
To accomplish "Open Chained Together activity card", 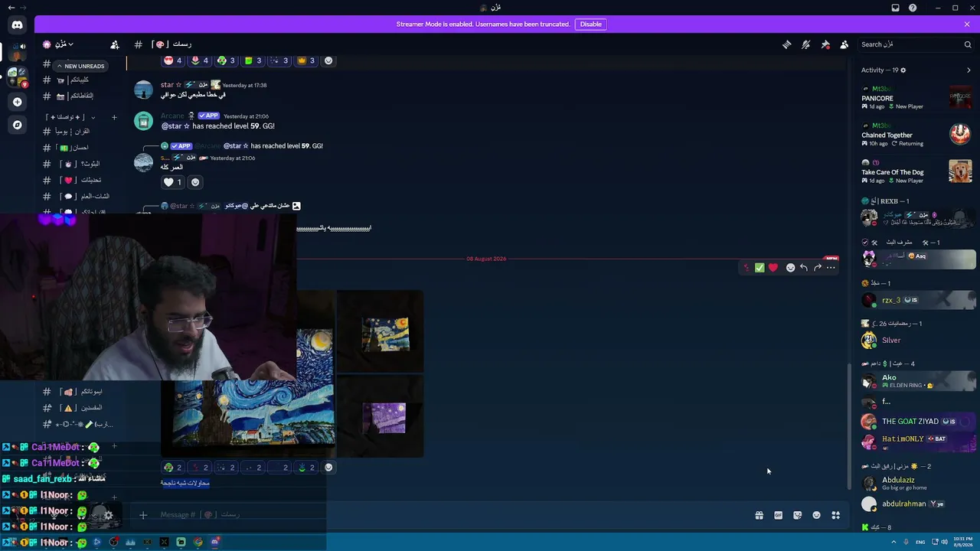I will coord(917,135).
